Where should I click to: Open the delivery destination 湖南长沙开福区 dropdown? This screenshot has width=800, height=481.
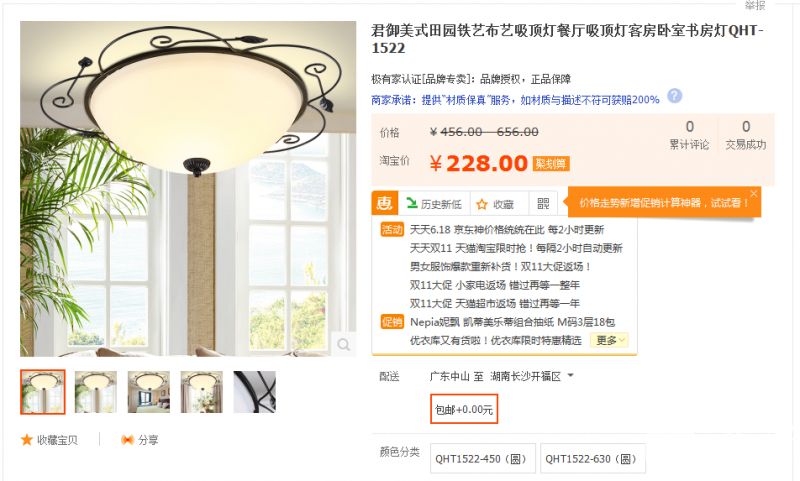point(532,376)
